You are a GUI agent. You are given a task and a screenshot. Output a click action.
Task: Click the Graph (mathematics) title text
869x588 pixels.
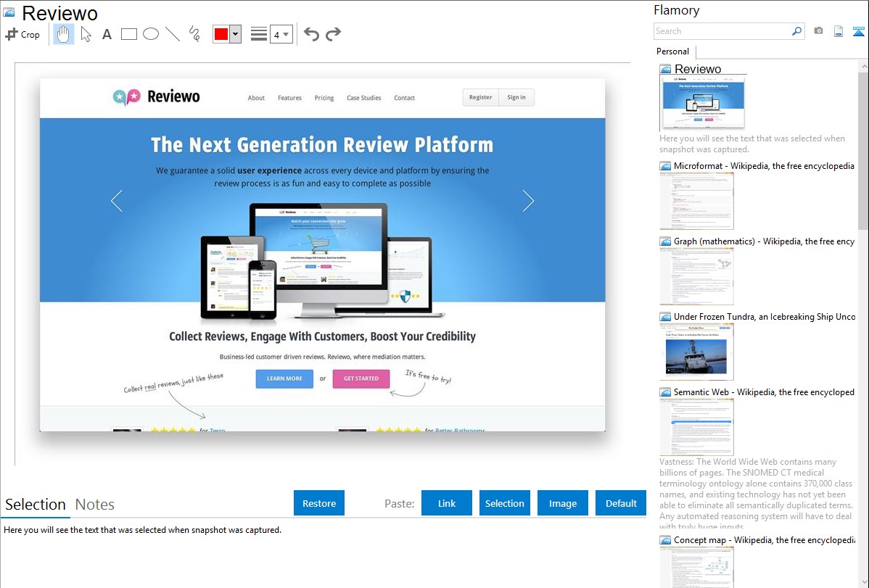click(764, 241)
